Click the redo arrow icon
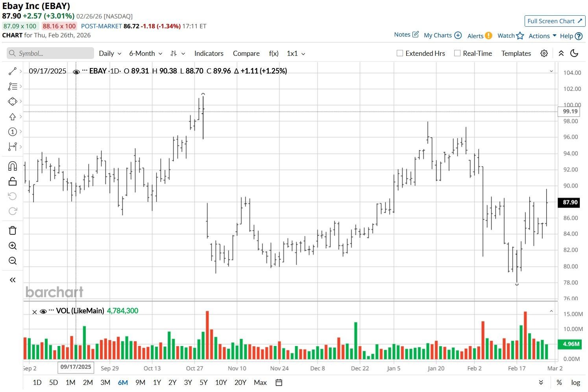Screen dimensions: 588x392 pos(12,211)
